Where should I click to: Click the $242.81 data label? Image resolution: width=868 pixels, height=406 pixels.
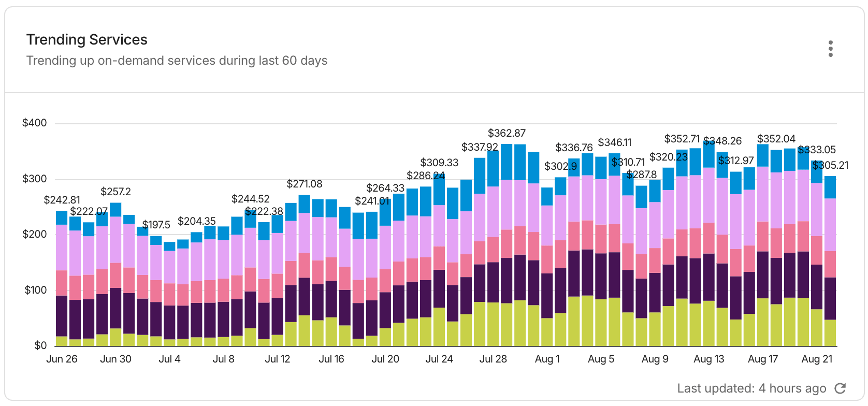coord(62,200)
